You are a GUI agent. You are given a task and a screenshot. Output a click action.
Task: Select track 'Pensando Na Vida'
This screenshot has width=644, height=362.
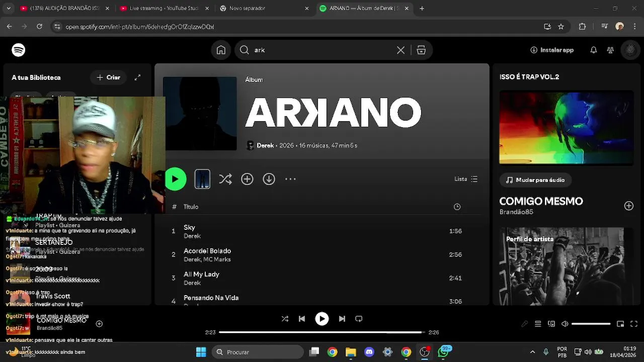(211, 298)
